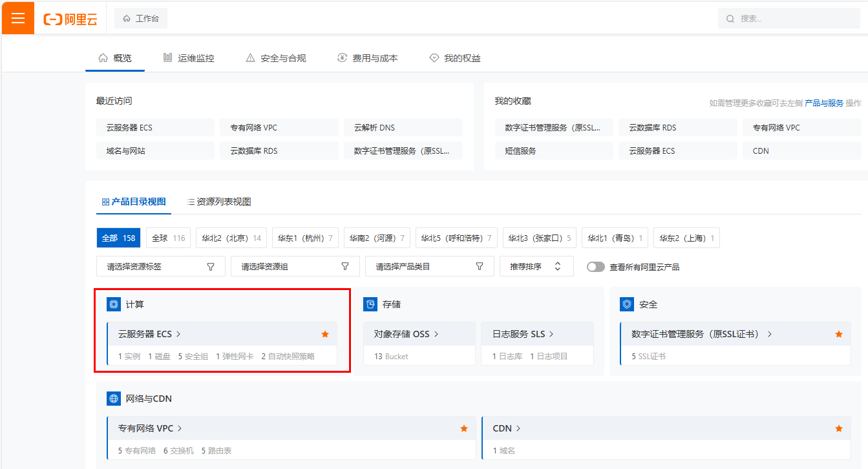Toggle 查看所有阿里云产品 switch

(x=596, y=267)
